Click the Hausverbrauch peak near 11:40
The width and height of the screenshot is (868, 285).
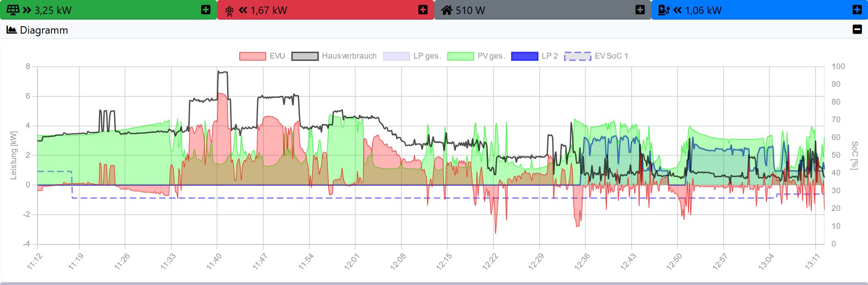(222, 72)
